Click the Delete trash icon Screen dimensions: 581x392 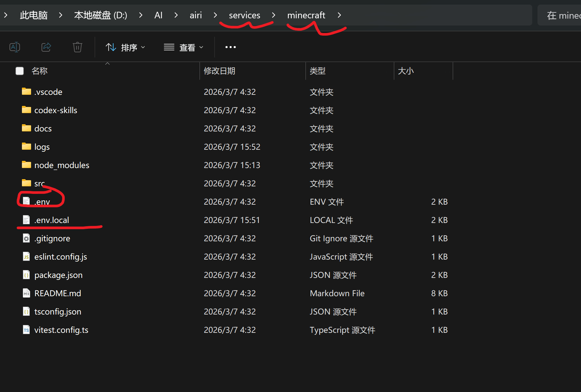point(78,47)
